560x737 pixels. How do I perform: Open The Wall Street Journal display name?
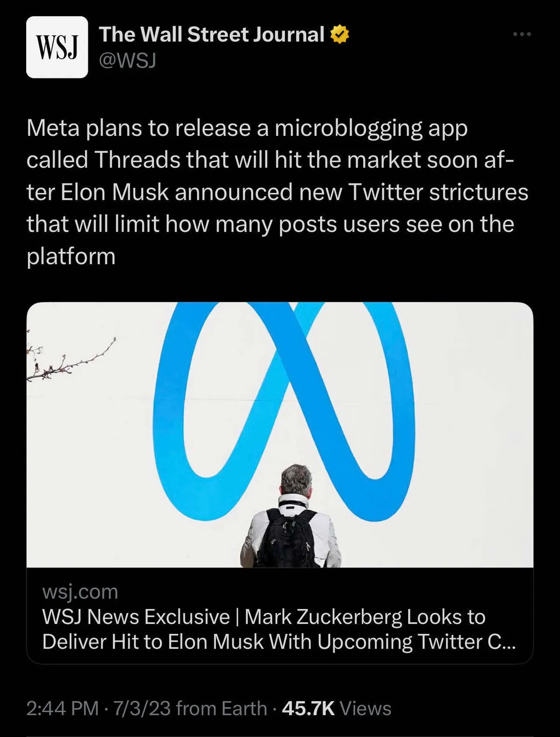(211, 35)
